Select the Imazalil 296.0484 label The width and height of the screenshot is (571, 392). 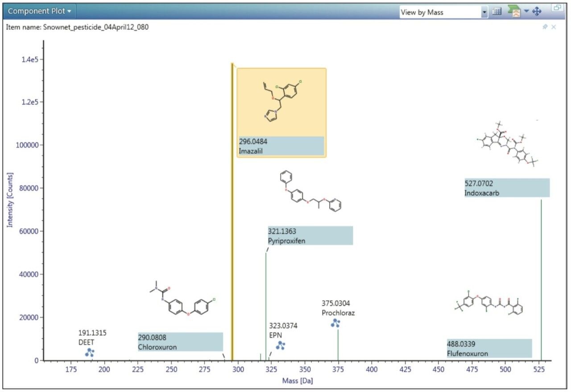click(281, 146)
